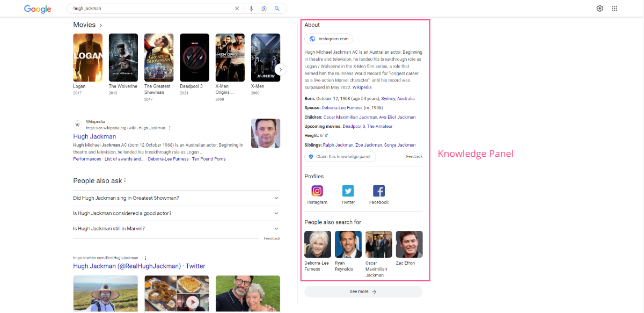Open the Ten Pound Poms sitelink
The image size is (644, 313).
pos(209,159)
